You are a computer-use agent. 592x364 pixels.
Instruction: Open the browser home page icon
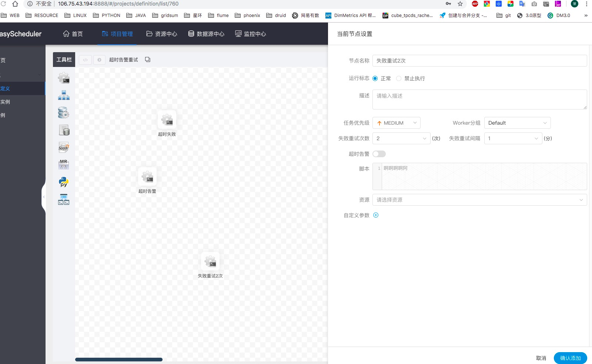[x=15, y=4]
